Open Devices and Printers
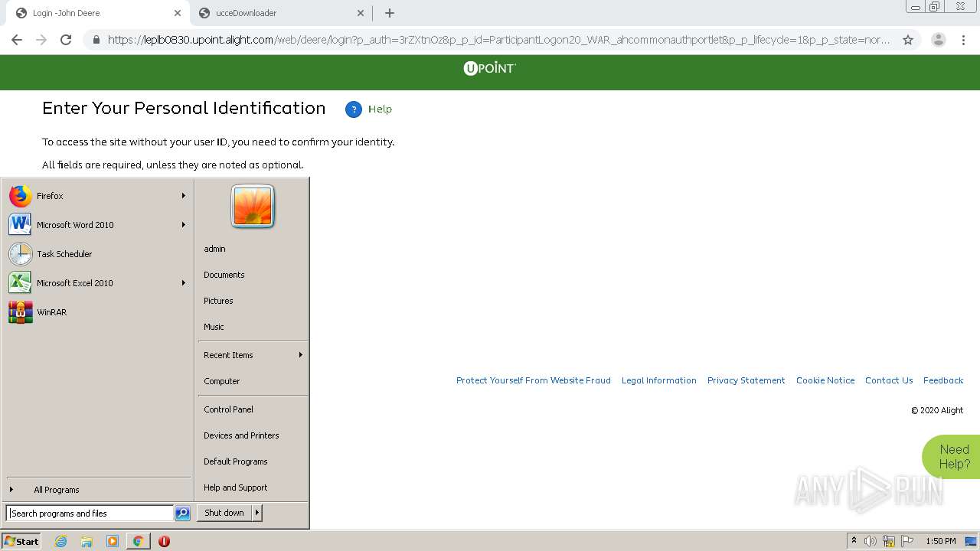The image size is (980, 551). point(241,435)
